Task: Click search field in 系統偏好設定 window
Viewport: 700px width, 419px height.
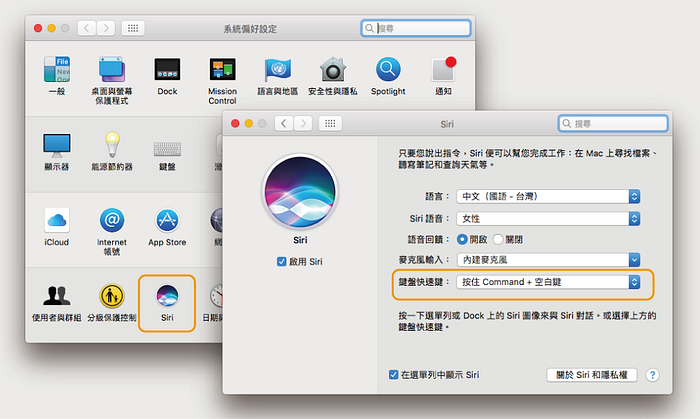Action: point(416,29)
